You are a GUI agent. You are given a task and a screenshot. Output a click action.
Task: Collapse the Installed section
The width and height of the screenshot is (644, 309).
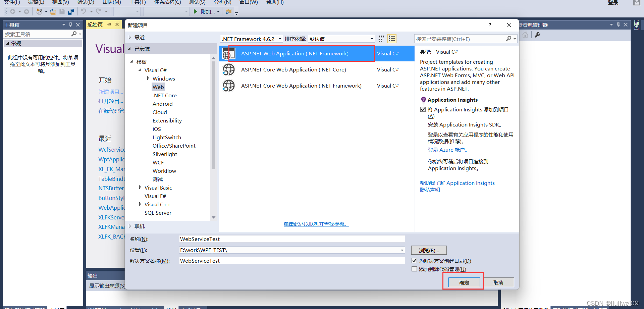point(130,49)
